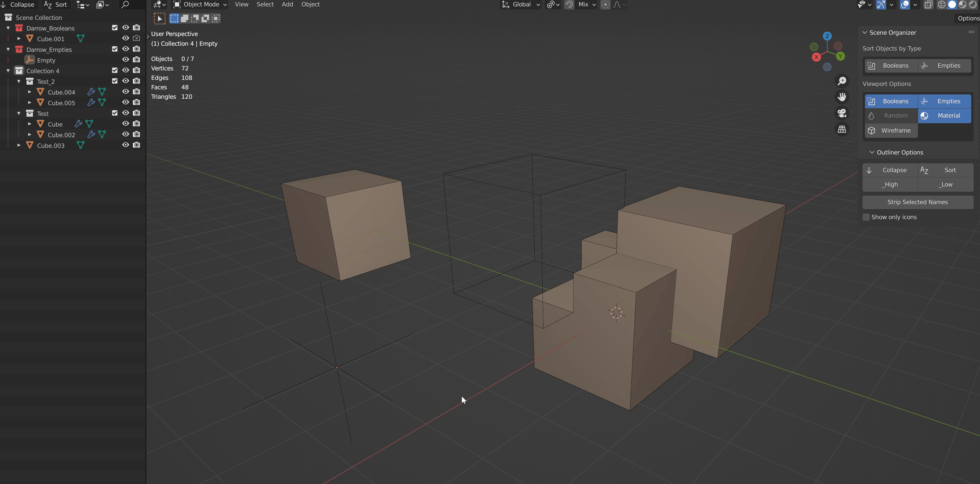Open the Add menu

point(287,5)
